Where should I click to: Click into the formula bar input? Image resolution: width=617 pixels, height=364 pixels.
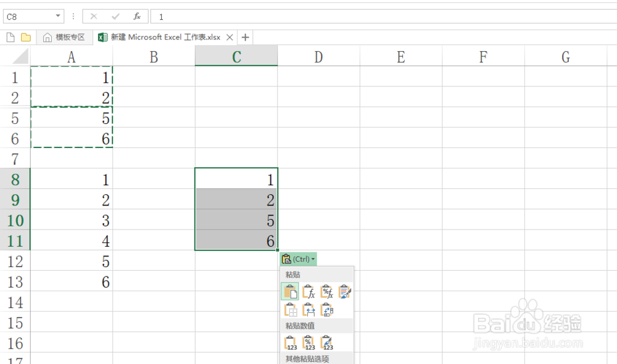(384, 17)
